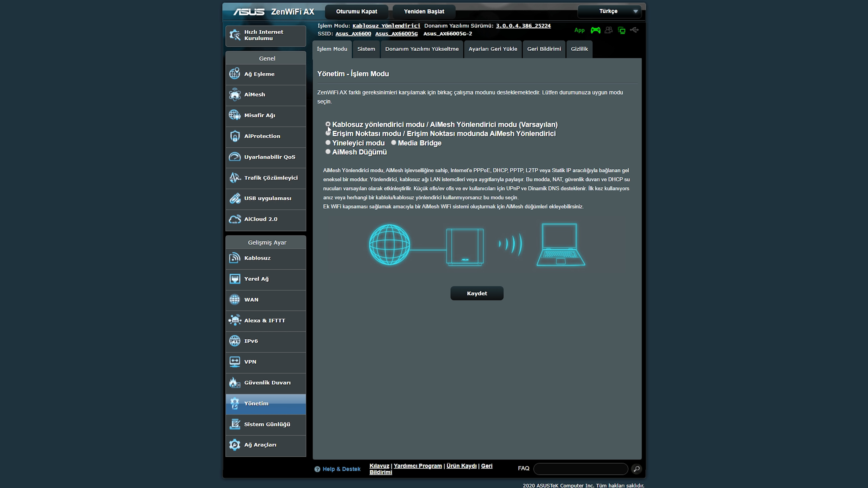Image resolution: width=868 pixels, height=488 pixels.
Task: Open the Gizlilik tab
Action: pyautogui.click(x=579, y=49)
